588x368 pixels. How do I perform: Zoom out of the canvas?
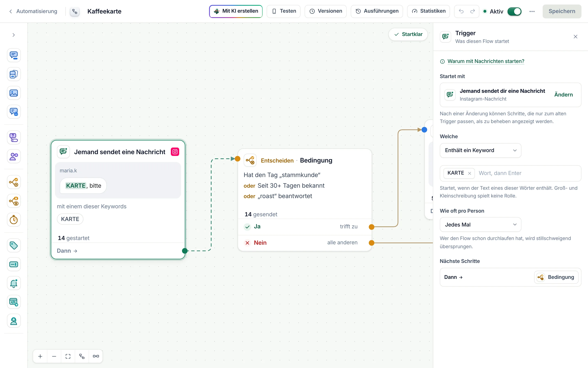tap(54, 356)
